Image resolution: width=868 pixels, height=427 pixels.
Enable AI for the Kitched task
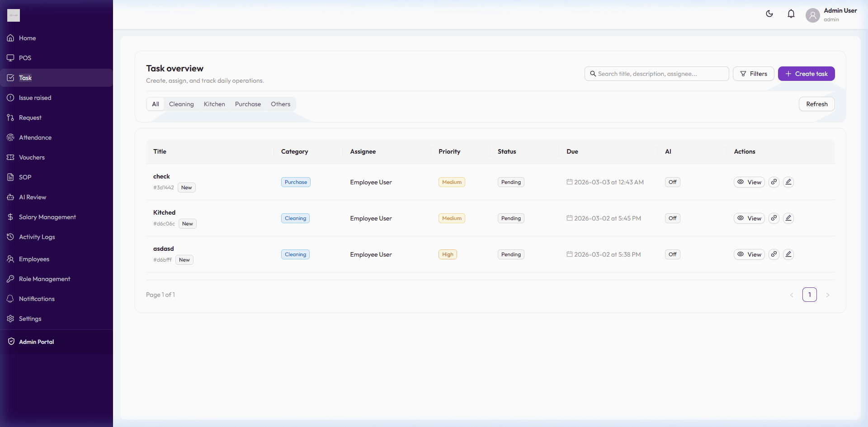click(672, 218)
